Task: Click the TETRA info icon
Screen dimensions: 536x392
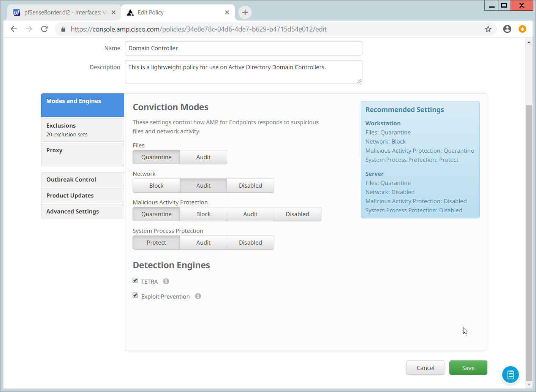Action: (166, 281)
